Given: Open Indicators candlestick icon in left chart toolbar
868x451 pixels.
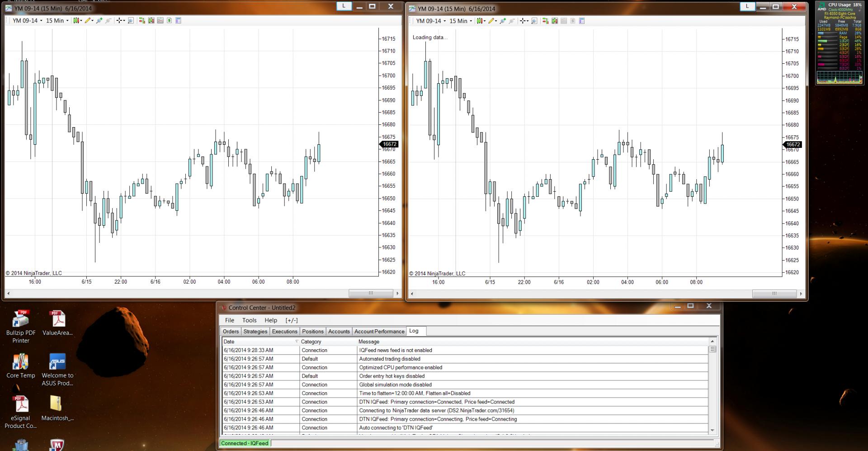Looking at the screenshot, I should click(x=151, y=20).
